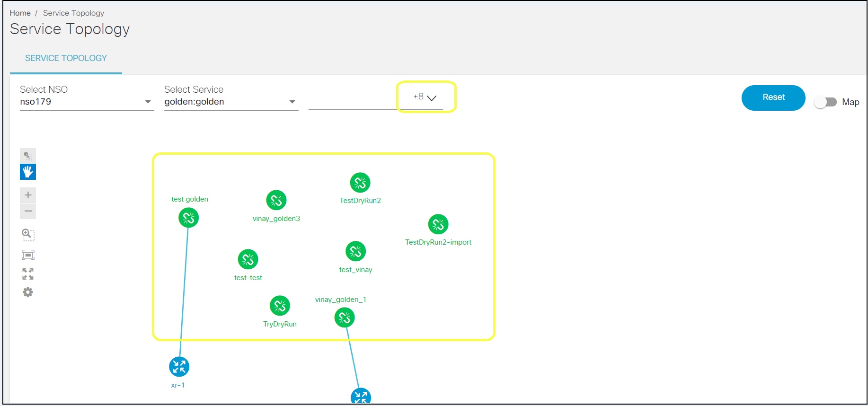Image resolution: width=868 pixels, height=406 pixels.
Task: Select the pointer selection tool icon
Action: click(28, 155)
